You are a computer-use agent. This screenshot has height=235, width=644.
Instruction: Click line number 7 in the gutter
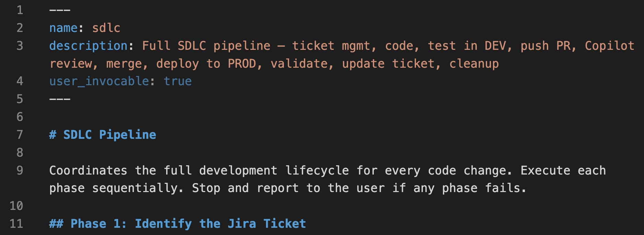pos(20,135)
